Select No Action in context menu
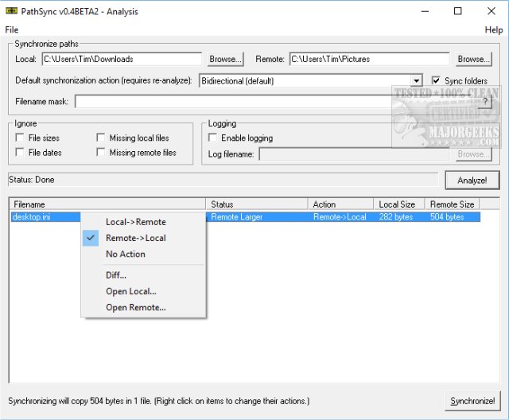This screenshot has width=509, height=420. (143, 254)
